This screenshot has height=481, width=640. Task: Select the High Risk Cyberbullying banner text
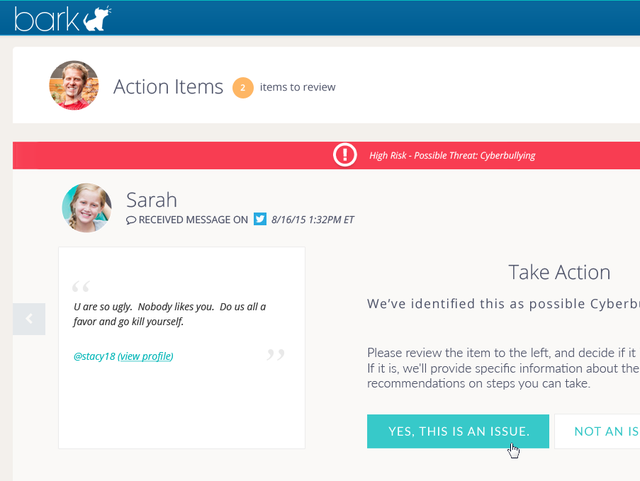click(x=452, y=156)
